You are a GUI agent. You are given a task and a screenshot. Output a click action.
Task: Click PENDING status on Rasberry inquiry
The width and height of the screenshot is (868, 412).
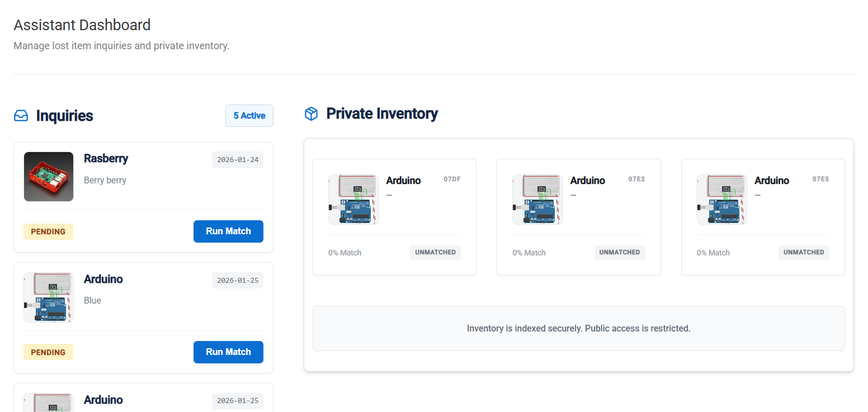48,231
